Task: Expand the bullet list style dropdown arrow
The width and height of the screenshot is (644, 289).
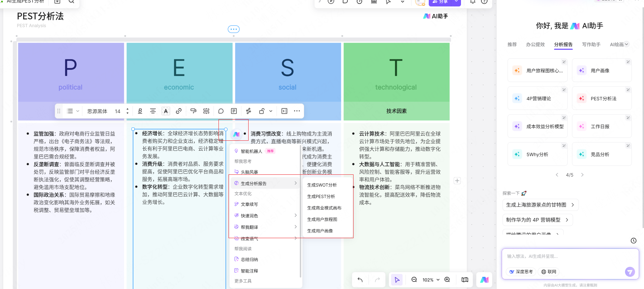Action: click(x=78, y=111)
